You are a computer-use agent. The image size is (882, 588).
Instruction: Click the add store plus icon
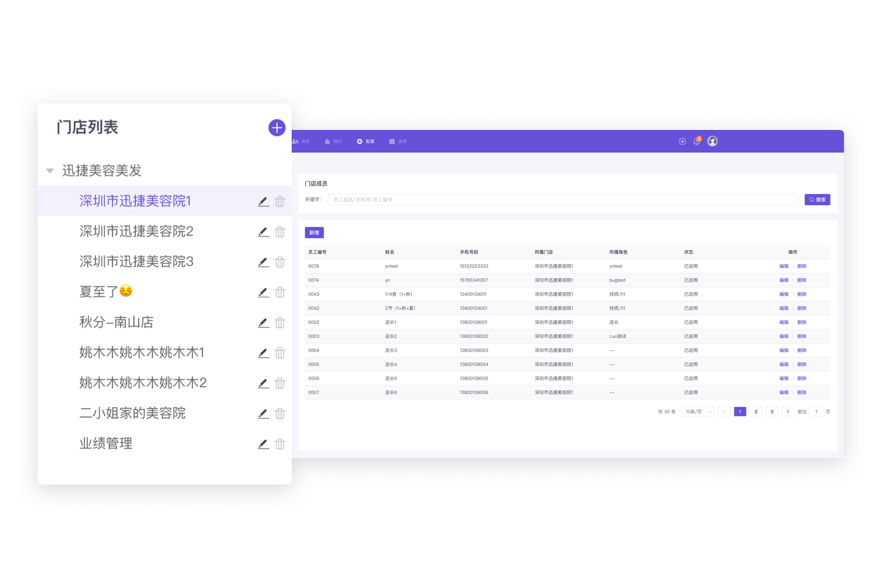277,128
